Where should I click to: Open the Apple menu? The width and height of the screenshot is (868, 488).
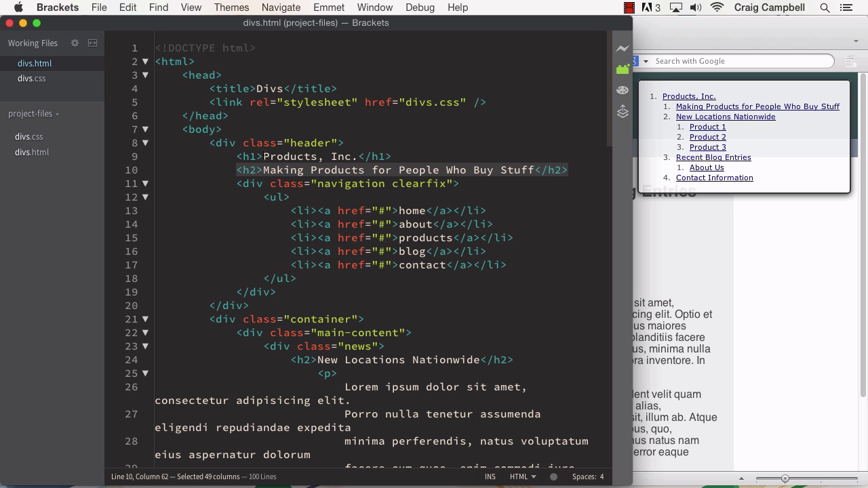pyautogui.click(x=18, y=7)
